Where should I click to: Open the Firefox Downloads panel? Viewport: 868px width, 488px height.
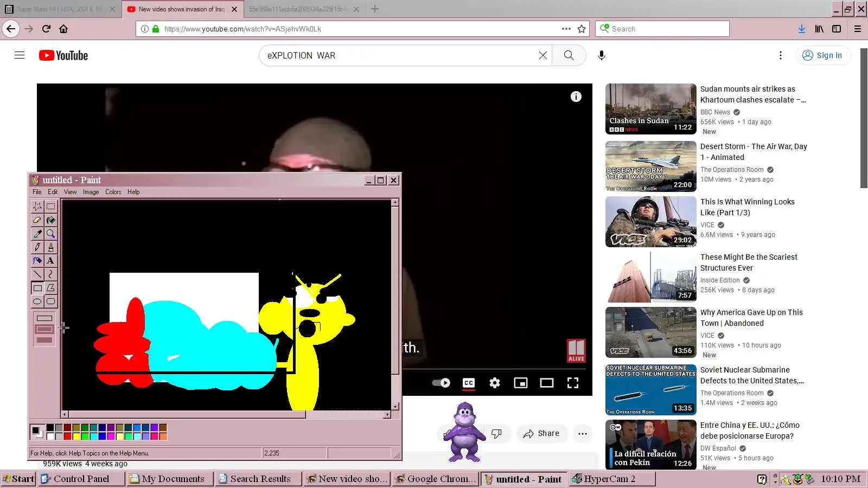pyautogui.click(x=802, y=29)
